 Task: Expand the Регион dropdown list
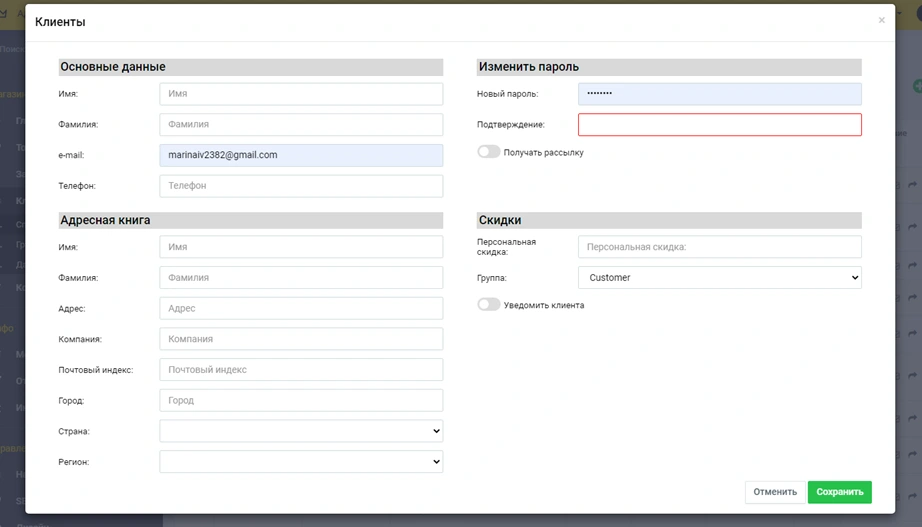(300, 462)
